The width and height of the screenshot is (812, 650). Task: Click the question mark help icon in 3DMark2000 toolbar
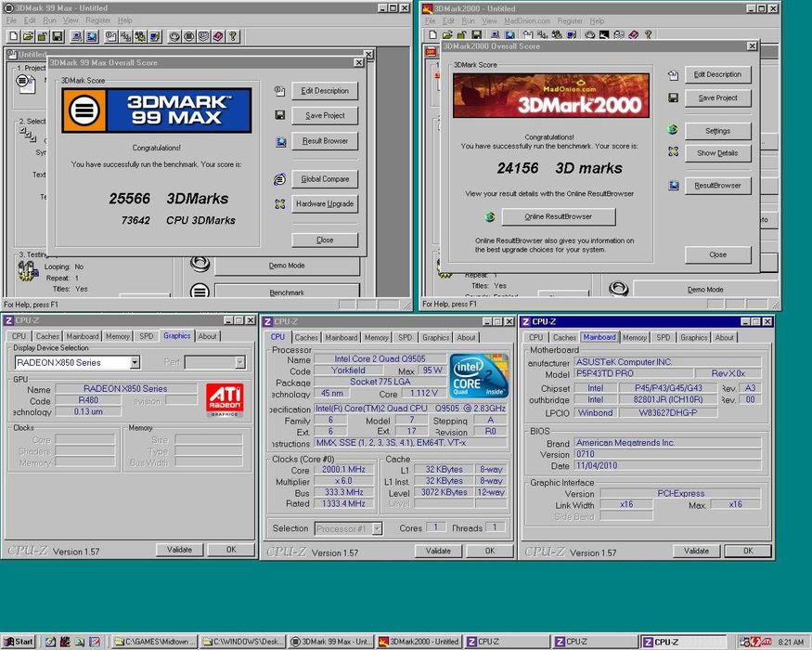click(648, 34)
